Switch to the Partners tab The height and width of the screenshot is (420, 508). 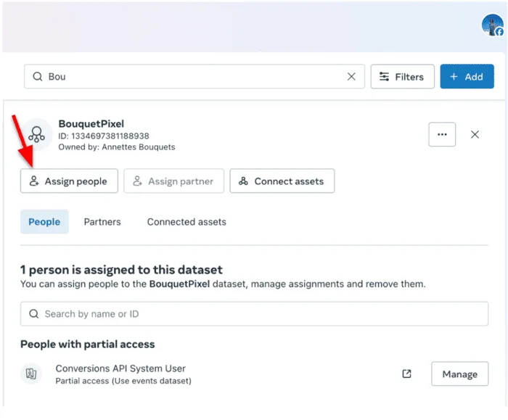click(x=102, y=222)
